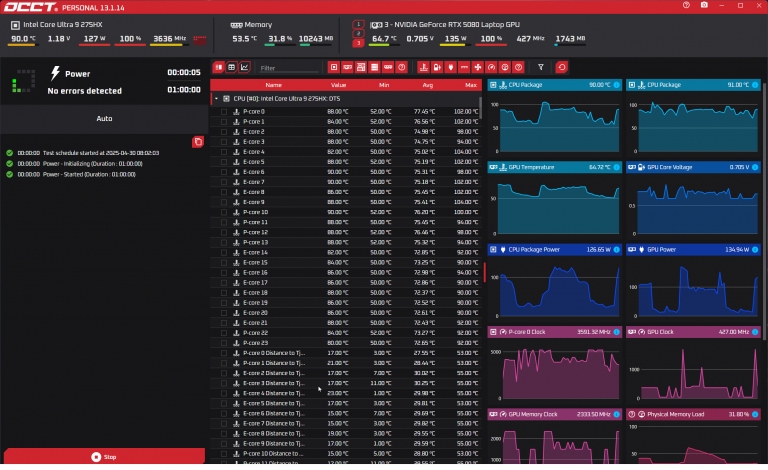Open info for GPU Memory Clock graph
This screenshot has width=768, height=470.
click(616, 414)
